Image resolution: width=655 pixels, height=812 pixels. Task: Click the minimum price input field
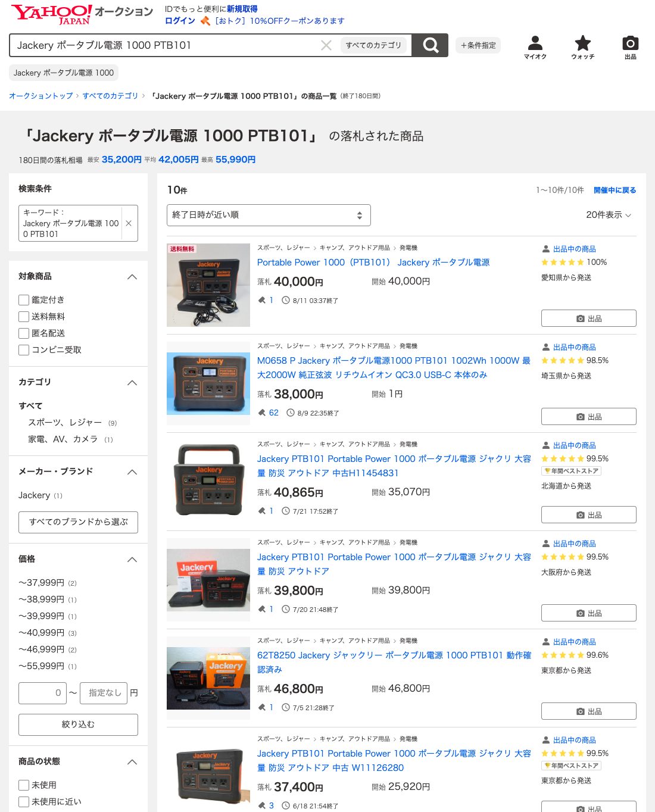[x=42, y=693]
